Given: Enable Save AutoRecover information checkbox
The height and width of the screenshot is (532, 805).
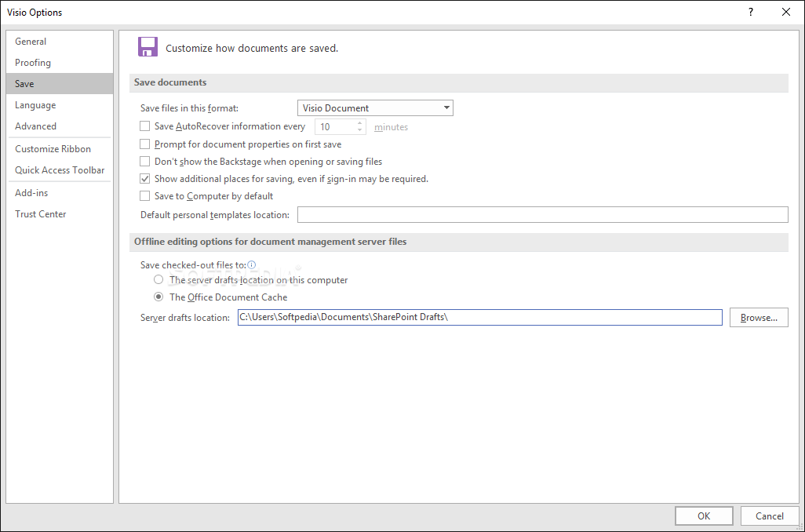Looking at the screenshot, I should 144,126.
